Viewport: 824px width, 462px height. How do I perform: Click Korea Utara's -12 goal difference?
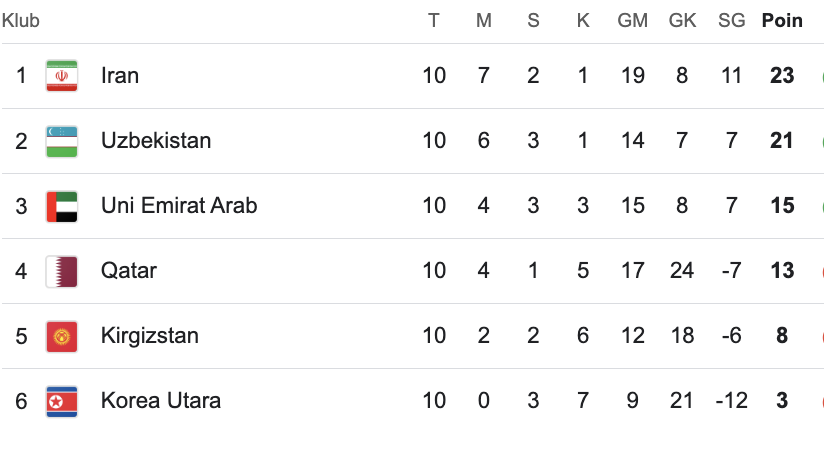[732, 401]
